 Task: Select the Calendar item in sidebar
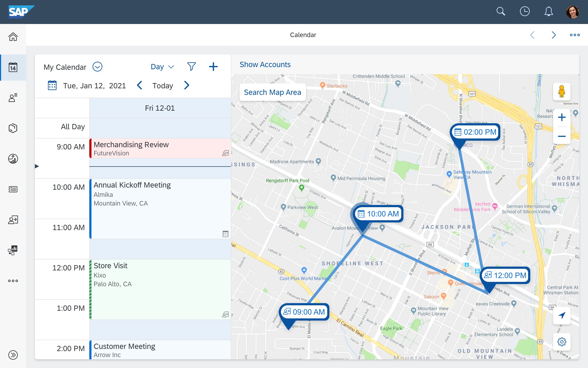click(13, 67)
